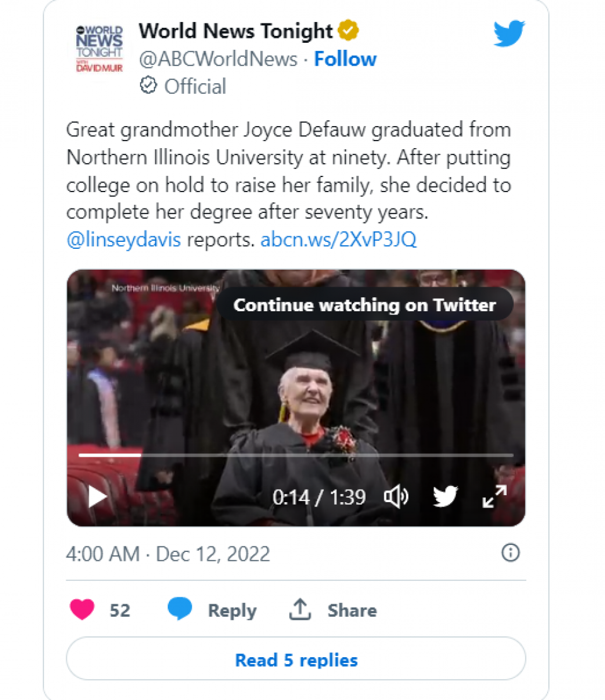Click the Twitter bird logo in header
This screenshot has width=605, height=700.
[509, 33]
